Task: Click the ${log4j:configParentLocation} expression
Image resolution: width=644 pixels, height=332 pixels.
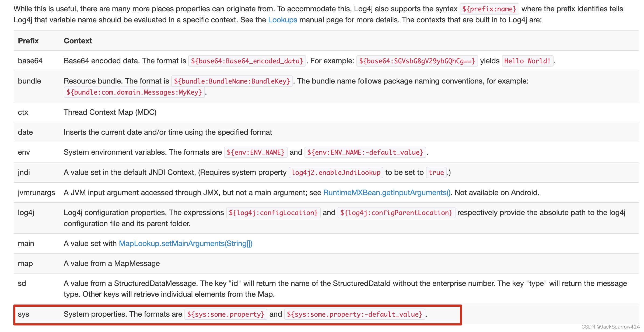Action: click(396, 213)
